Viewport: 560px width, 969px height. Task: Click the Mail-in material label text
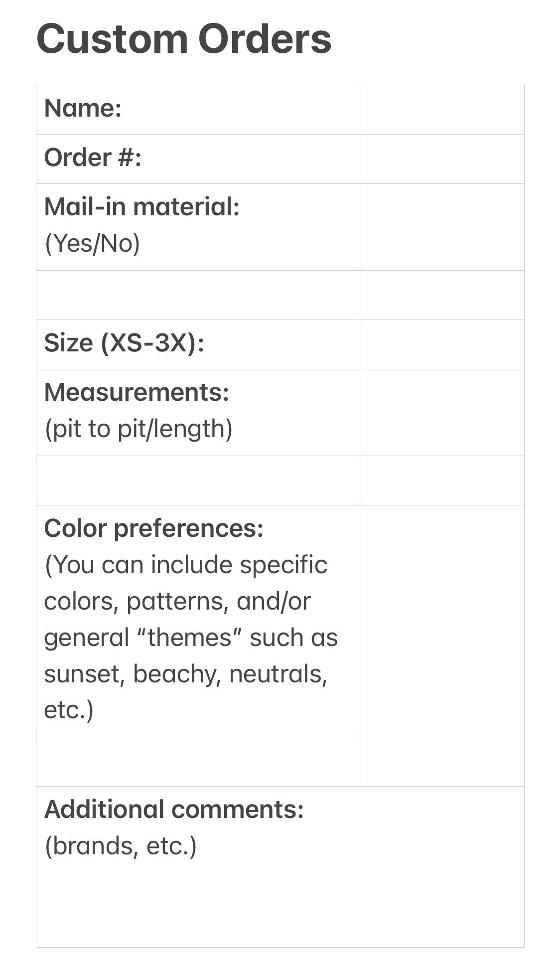pos(142,206)
